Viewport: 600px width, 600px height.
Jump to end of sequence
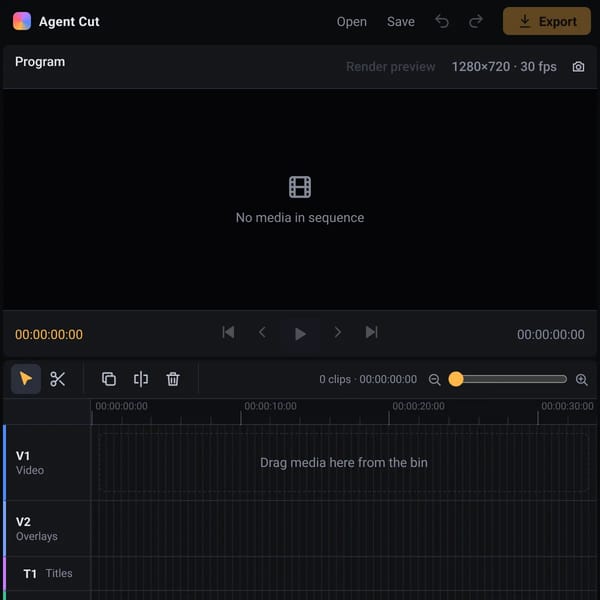click(x=371, y=332)
